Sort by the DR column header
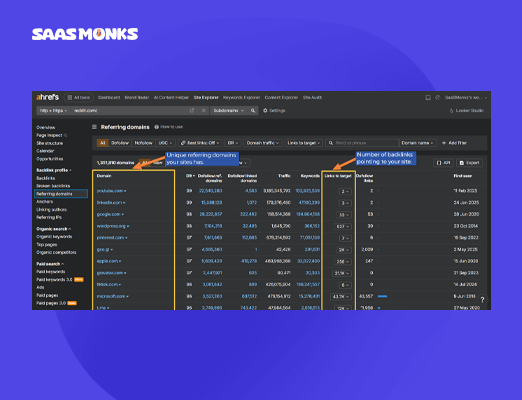The height and width of the screenshot is (400, 522). tap(190, 176)
